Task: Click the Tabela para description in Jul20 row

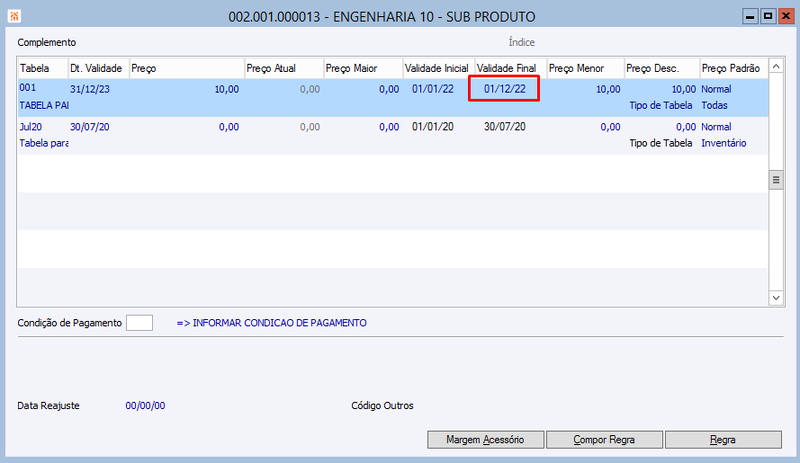Action: (x=43, y=143)
